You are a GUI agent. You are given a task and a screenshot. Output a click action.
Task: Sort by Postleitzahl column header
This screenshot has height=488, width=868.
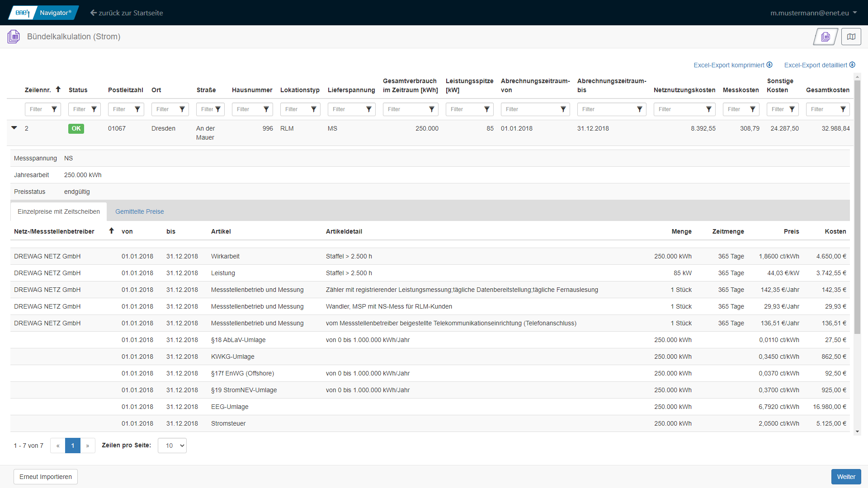coord(126,90)
